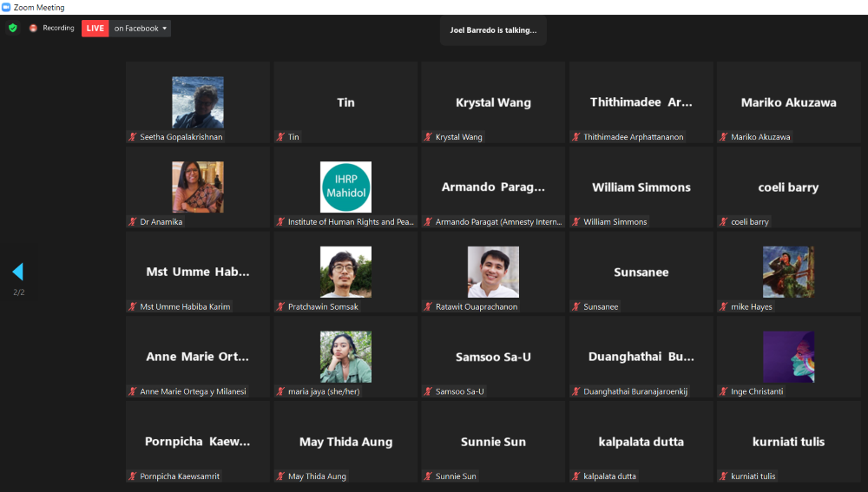Screen dimensions: 868x492
Task: Click the red Recording indicator icon
Action: pyautogui.click(x=34, y=28)
